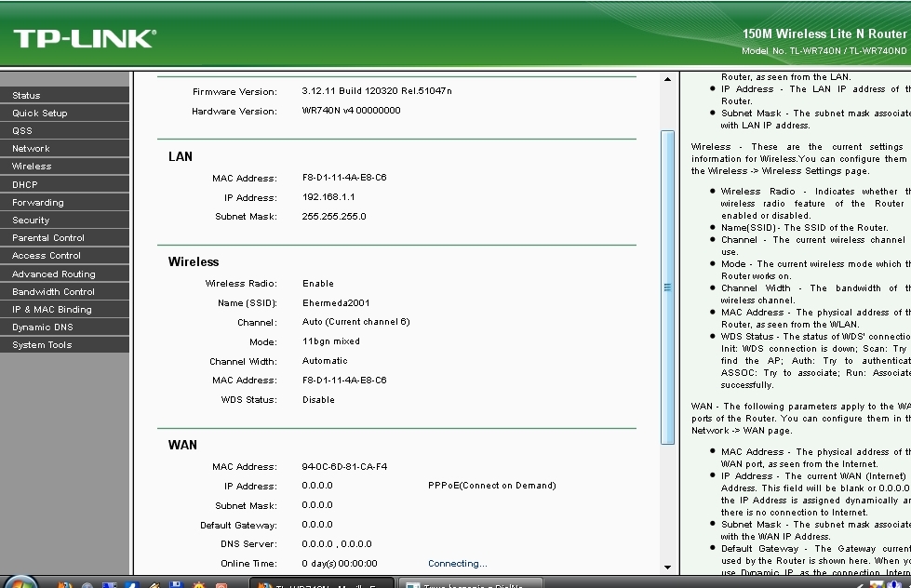
Task: Click the 11bgn mixed mode value
Action: [x=330, y=341]
